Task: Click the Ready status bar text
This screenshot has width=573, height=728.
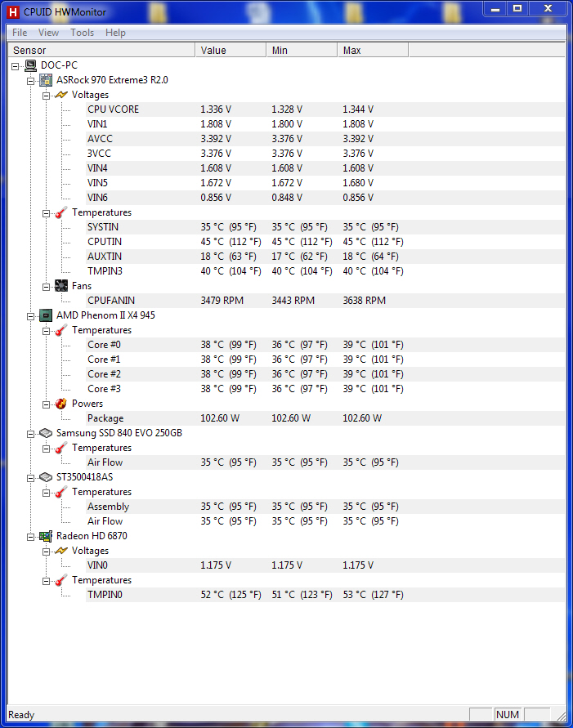Action: coord(21,715)
